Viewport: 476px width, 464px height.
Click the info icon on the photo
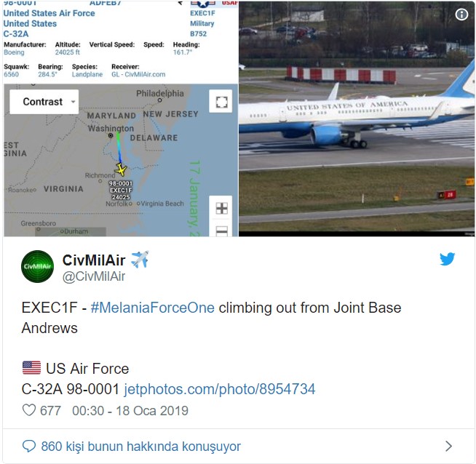point(461,15)
